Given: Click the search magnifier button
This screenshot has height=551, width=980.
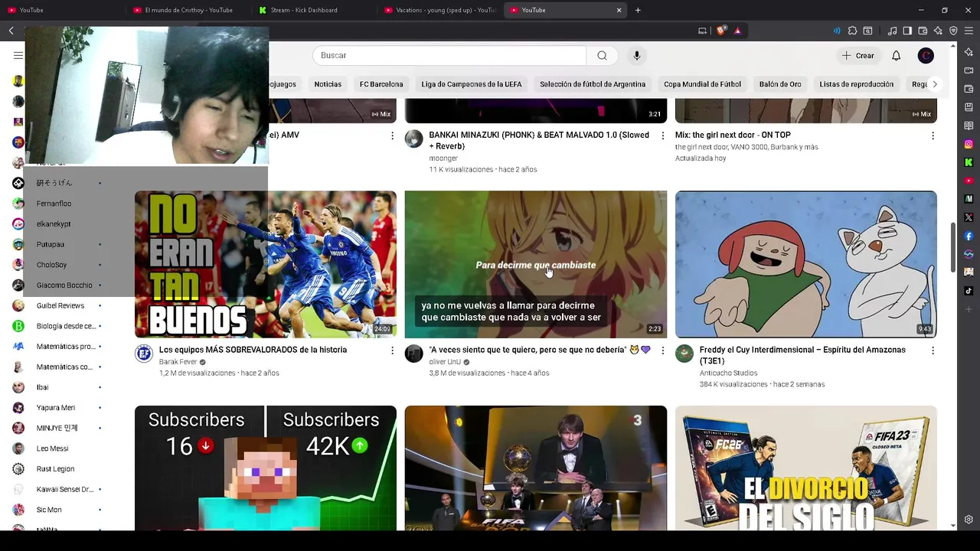Looking at the screenshot, I should click(602, 55).
